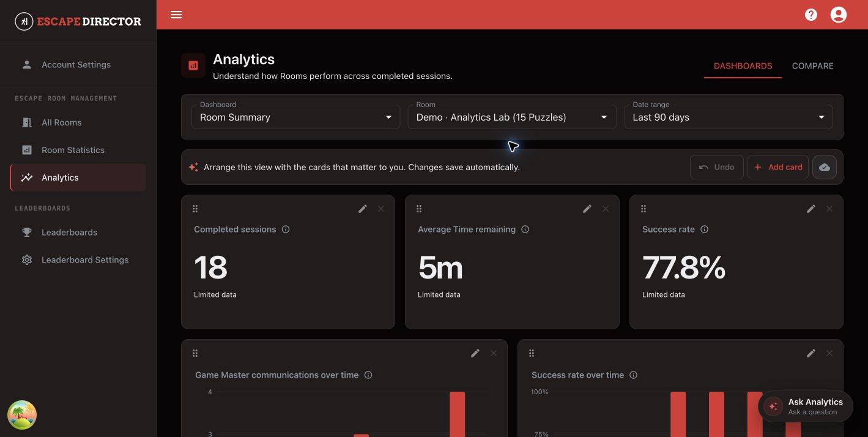Edit the Average Time remaining card
Viewport: 868px width, 437px height.
587,209
